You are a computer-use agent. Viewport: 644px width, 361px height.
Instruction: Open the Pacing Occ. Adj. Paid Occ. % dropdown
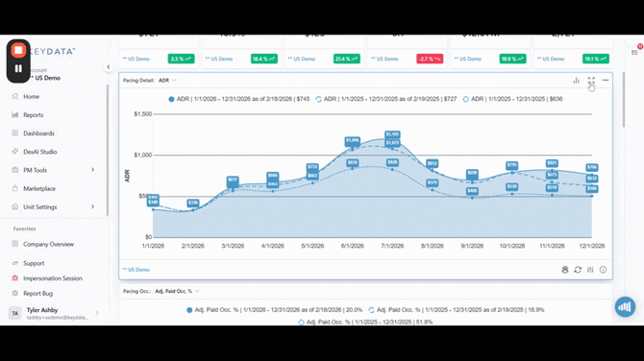pyautogui.click(x=178, y=291)
